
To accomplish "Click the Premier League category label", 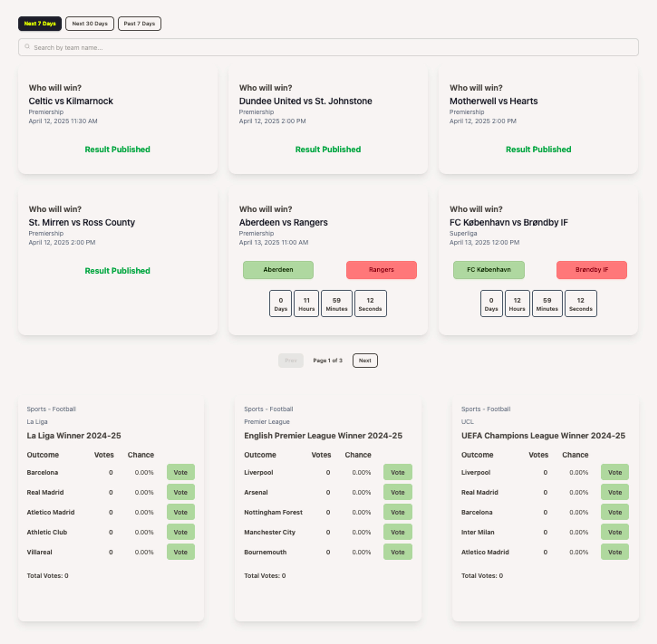I will pos(267,422).
